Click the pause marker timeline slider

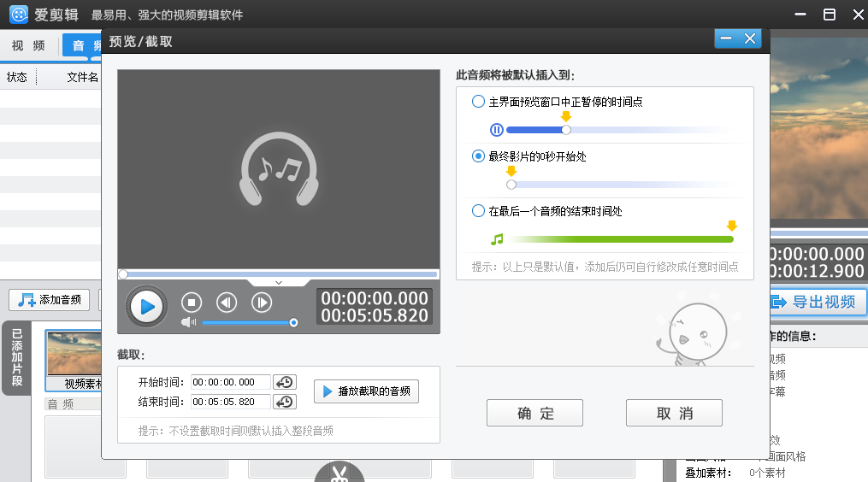tap(566, 130)
